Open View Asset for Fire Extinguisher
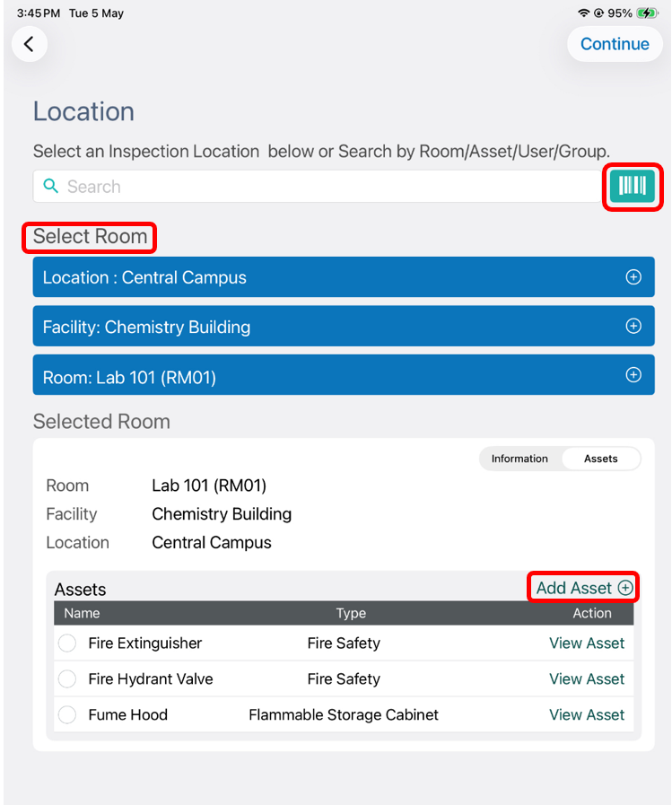 point(587,643)
